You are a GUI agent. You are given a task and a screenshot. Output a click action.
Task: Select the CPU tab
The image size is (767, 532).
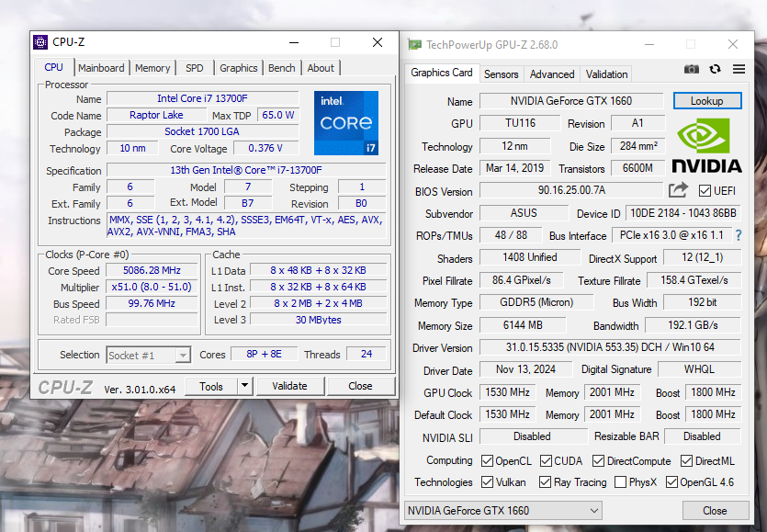pyautogui.click(x=54, y=68)
